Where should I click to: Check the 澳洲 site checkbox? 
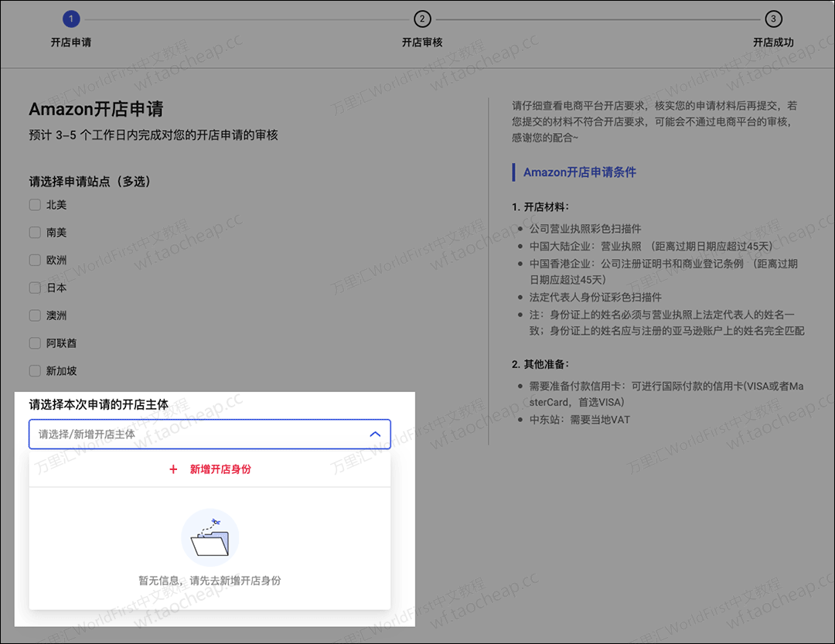(x=35, y=316)
